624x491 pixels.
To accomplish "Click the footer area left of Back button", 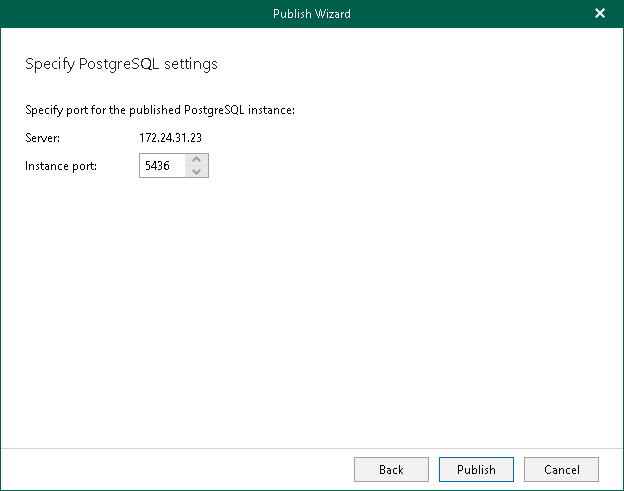I will (x=180, y=469).
